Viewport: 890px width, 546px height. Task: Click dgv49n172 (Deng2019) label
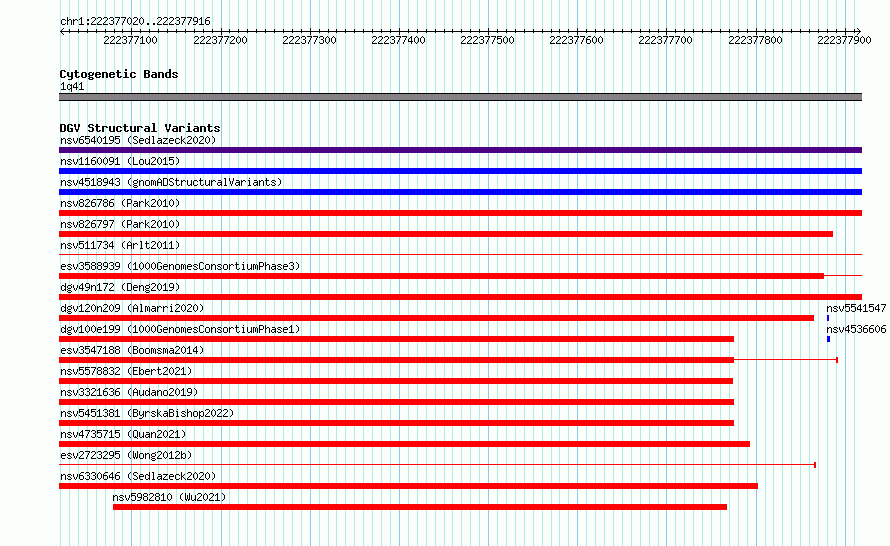[120, 287]
